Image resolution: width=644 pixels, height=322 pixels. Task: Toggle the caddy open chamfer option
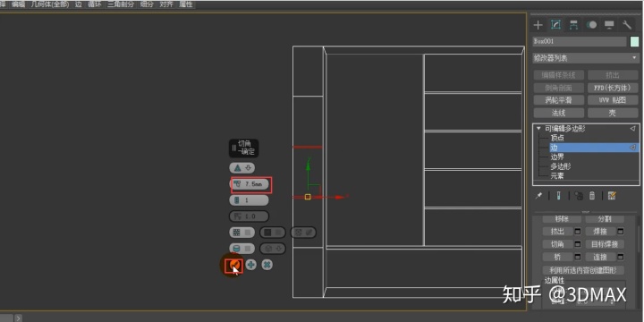pos(241,233)
